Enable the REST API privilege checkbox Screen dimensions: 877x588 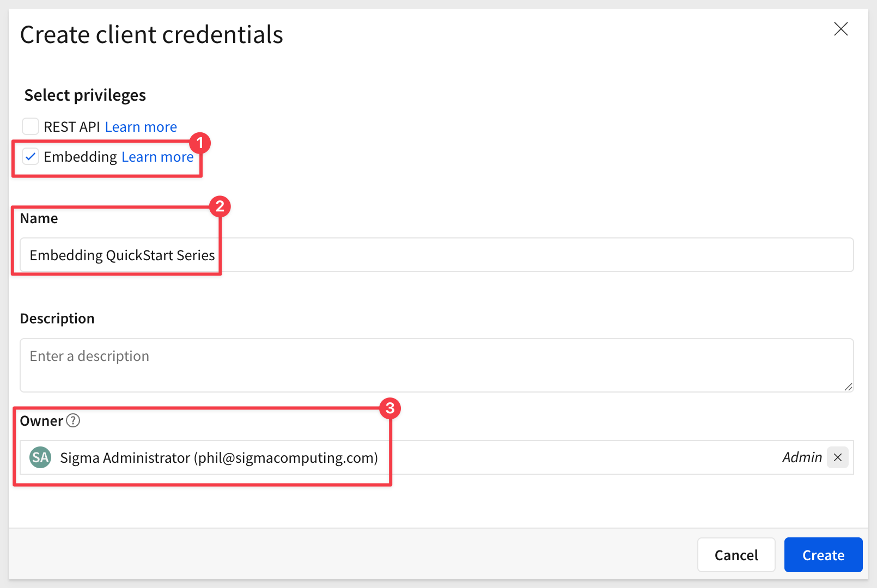pyautogui.click(x=31, y=126)
